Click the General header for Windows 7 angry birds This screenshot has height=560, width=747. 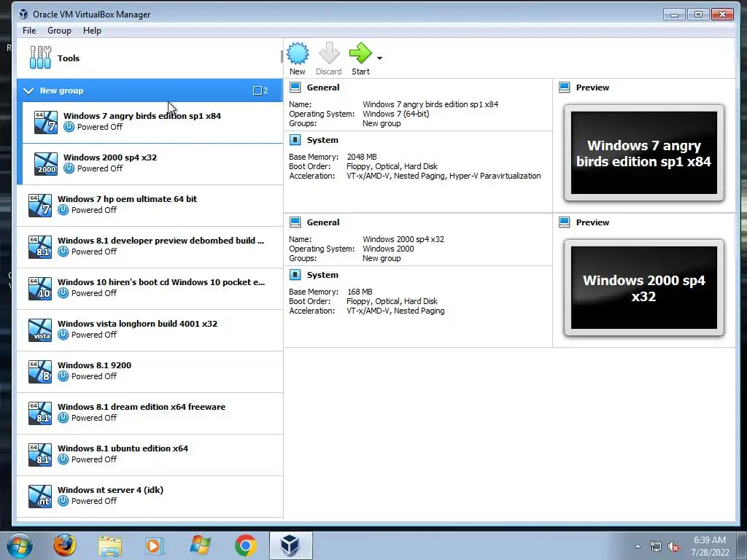[x=323, y=87]
